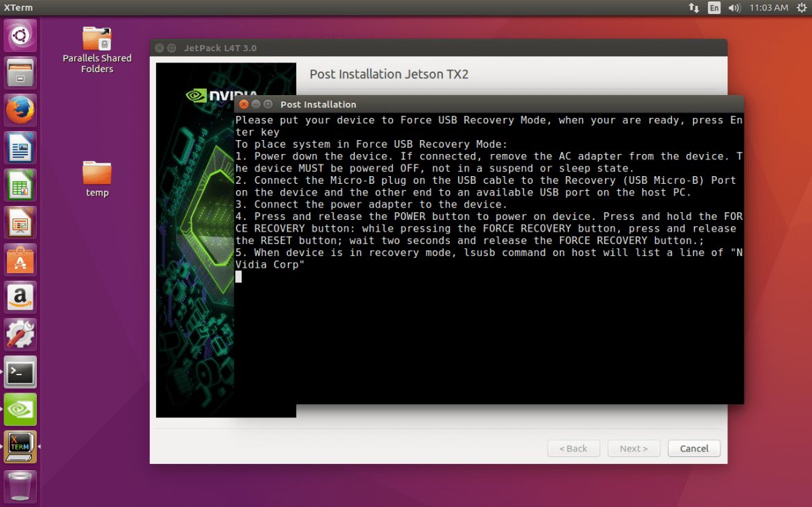
Task: Open Ubuntu Software Center from the launcher
Action: [20, 261]
